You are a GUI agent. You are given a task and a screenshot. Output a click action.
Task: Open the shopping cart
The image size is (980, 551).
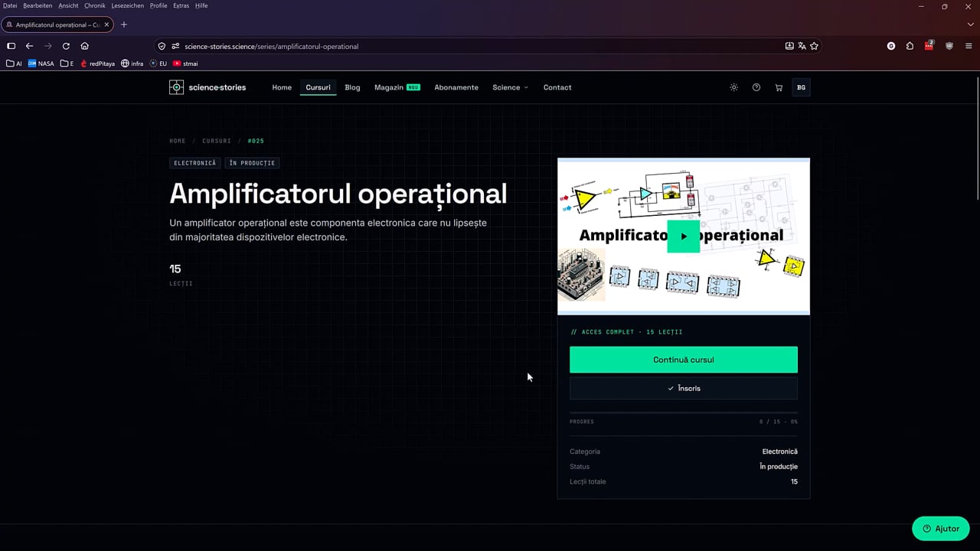point(779,87)
